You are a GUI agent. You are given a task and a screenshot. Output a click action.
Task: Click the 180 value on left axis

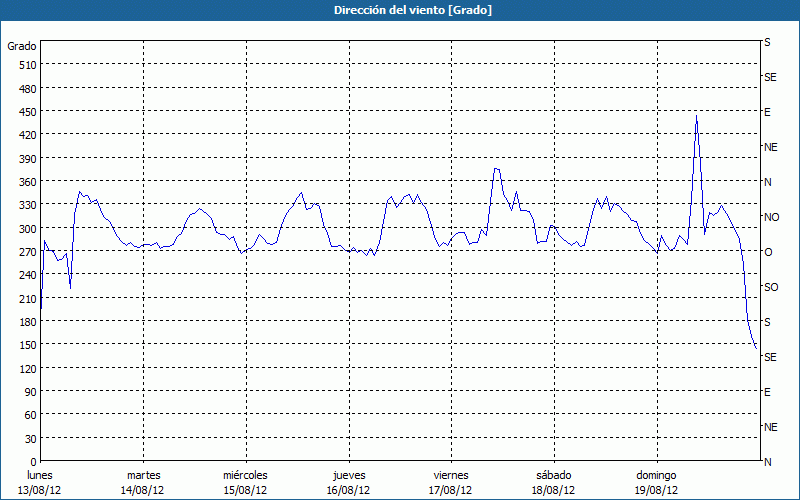pyautogui.click(x=27, y=322)
